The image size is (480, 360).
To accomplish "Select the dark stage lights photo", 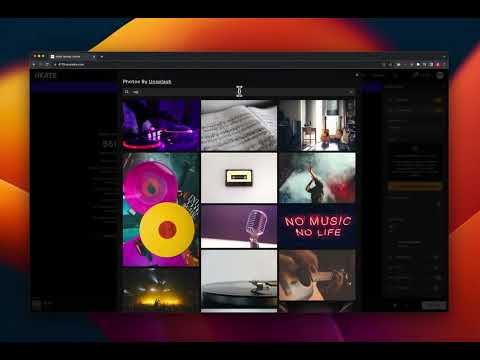I will [161, 291].
